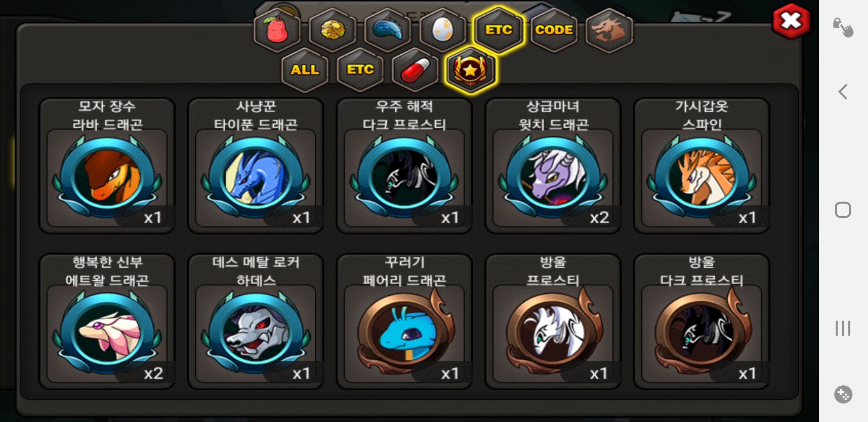
Task: Select the star badge emblem filter
Action: (471, 70)
